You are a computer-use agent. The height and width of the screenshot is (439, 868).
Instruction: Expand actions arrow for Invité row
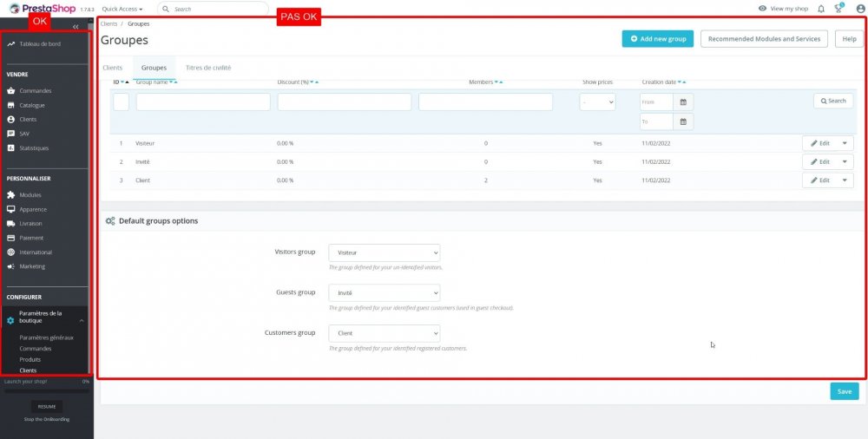point(845,161)
